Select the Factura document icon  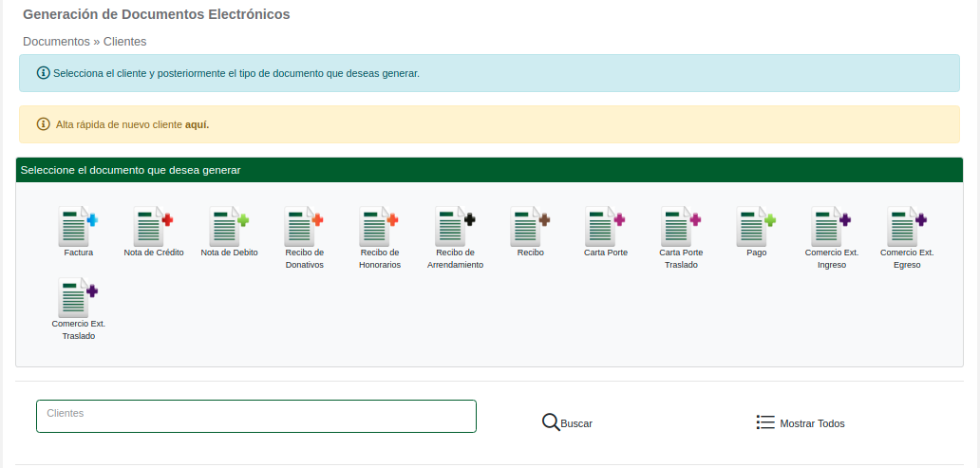(78, 227)
